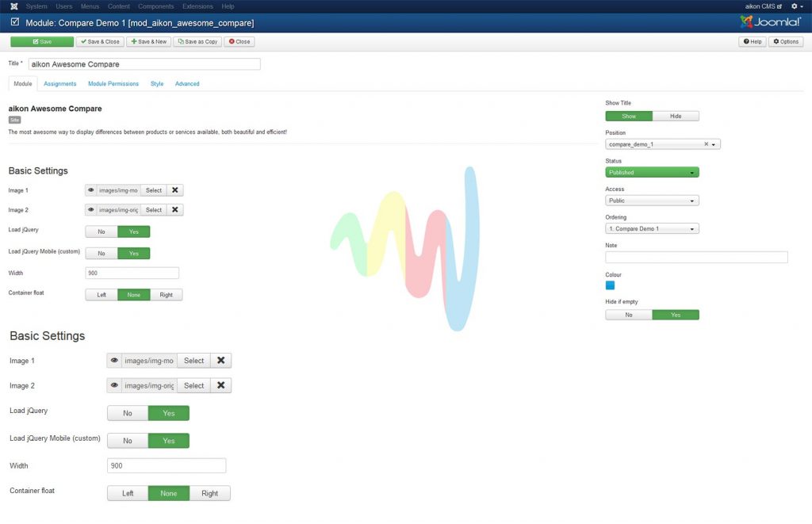812x524 pixels.
Task: Set Load jQuery to No in upper settings
Action: coord(101,231)
